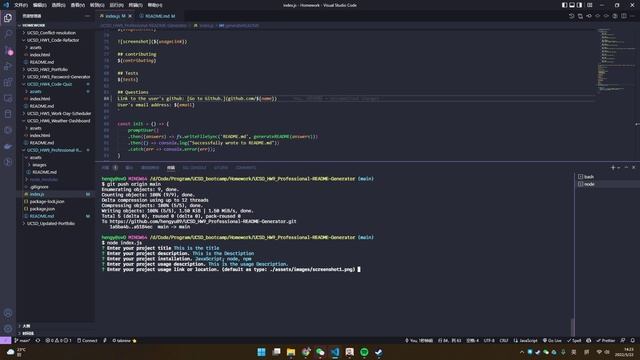Expand the Outline section in sidebar
Viewport: 640px width, 360px height.
[x=26, y=326]
